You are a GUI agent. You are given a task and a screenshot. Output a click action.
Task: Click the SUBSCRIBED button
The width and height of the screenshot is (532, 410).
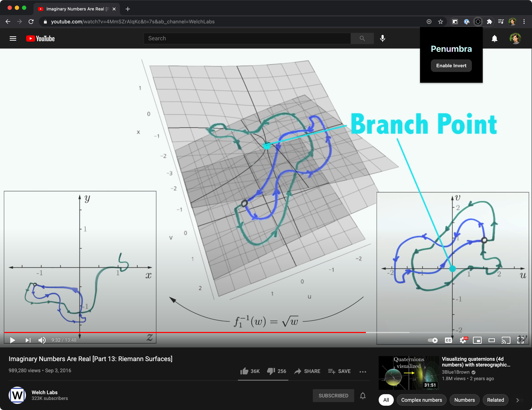tap(333, 396)
